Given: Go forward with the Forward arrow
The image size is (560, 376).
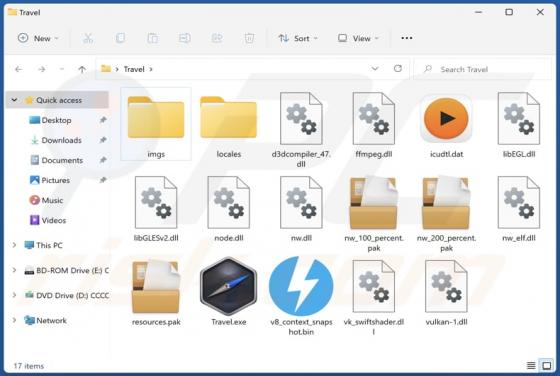Looking at the screenshot, I should (41, 69).
